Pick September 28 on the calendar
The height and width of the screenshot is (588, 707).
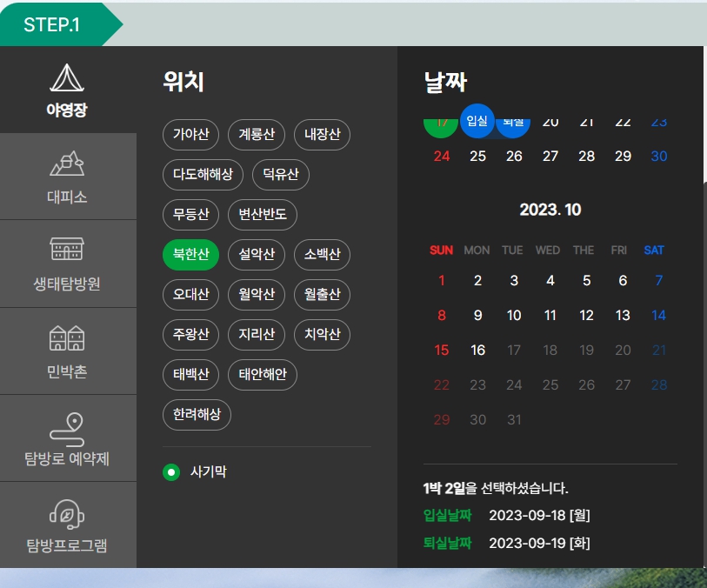pos(587,156)
